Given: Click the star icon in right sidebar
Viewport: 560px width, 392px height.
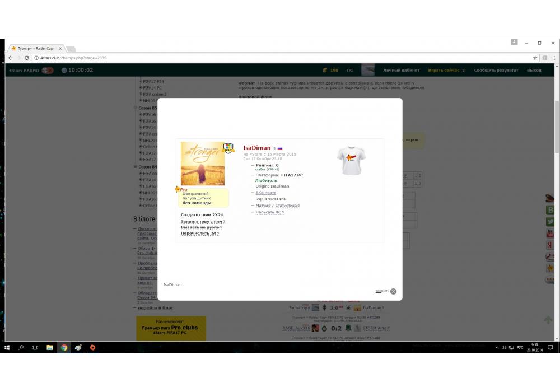Looking at the screenshot, I should [x=550, y=268].
